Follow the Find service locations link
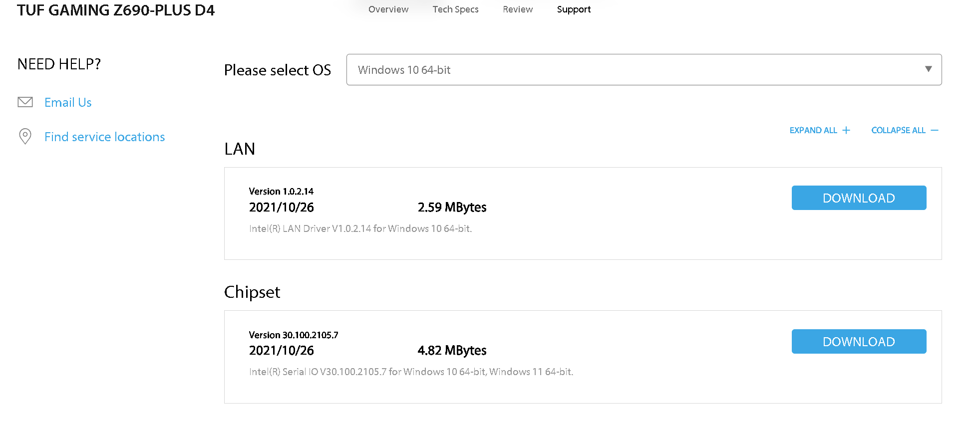 pyautogui.click(x=104, y=137)
